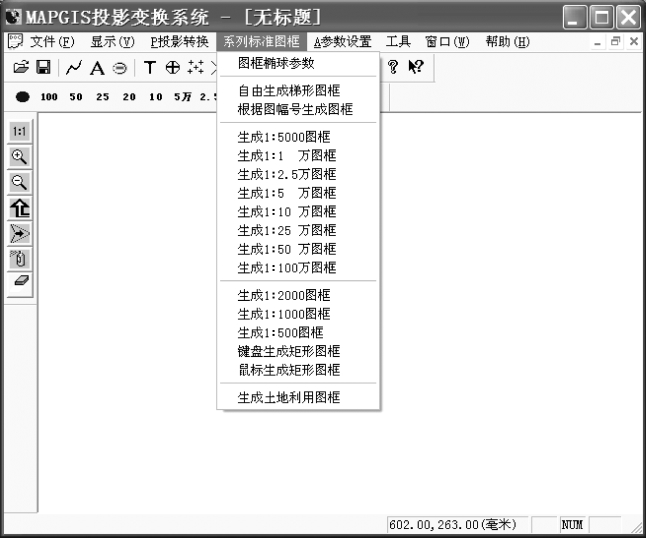This screenshot has width=646, height=538.
Task: Open the 工具 menu
Action: click(x=398, y=42)
